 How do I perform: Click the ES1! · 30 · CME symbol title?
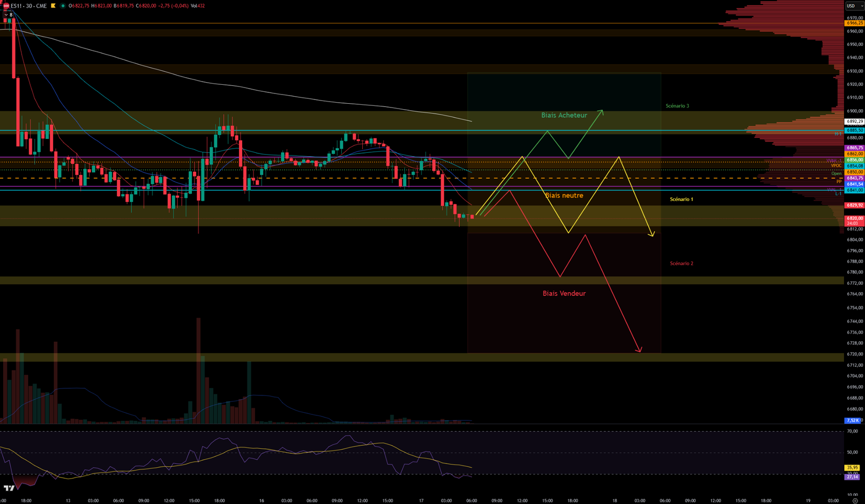[x=29, y=6]
